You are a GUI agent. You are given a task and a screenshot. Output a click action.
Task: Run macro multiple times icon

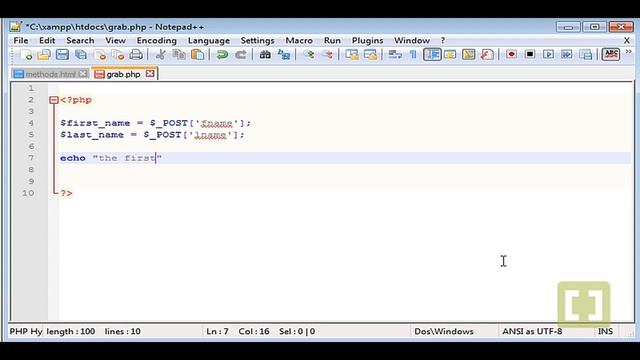pos(567,55)
